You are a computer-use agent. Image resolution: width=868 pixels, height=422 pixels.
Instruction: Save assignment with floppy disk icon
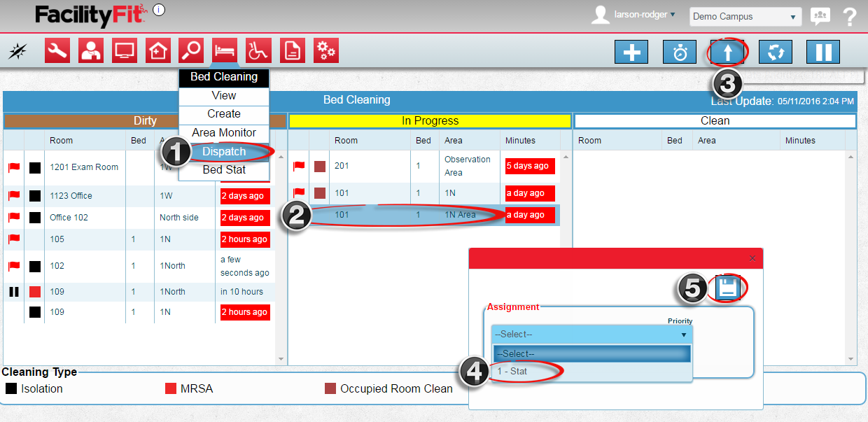[728, 288]
